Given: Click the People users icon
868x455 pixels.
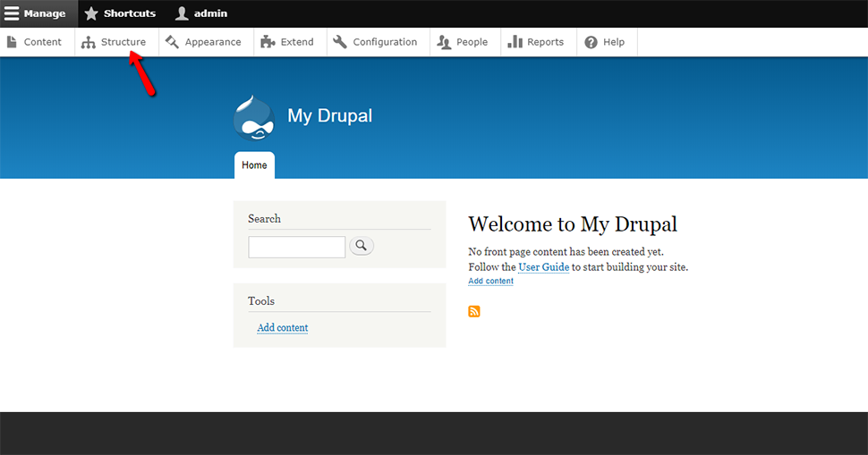Looking at the screenshot, I should coord(444,43).
